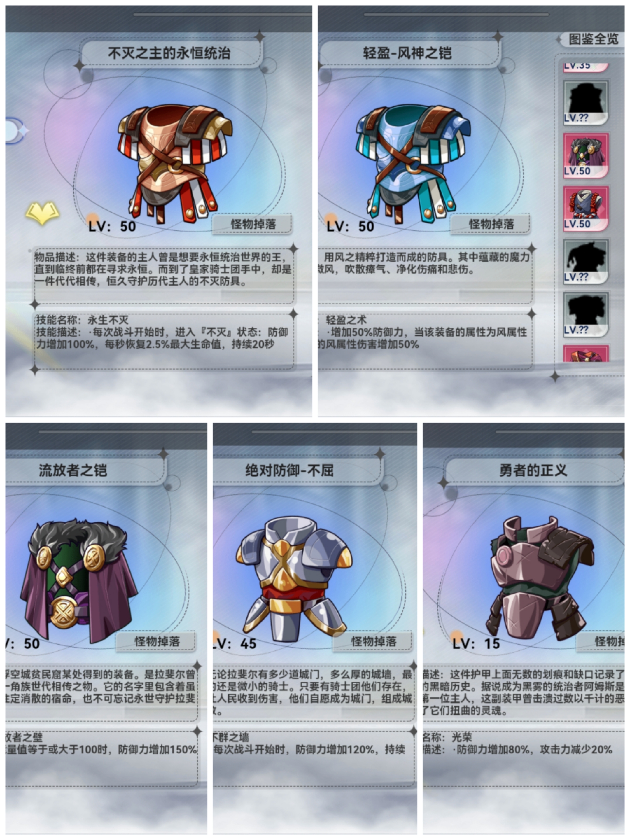
Task: Click 怪物掉落 tag under 不灭之主 armor
Action: pyautogui.click(x=253, y=224)
